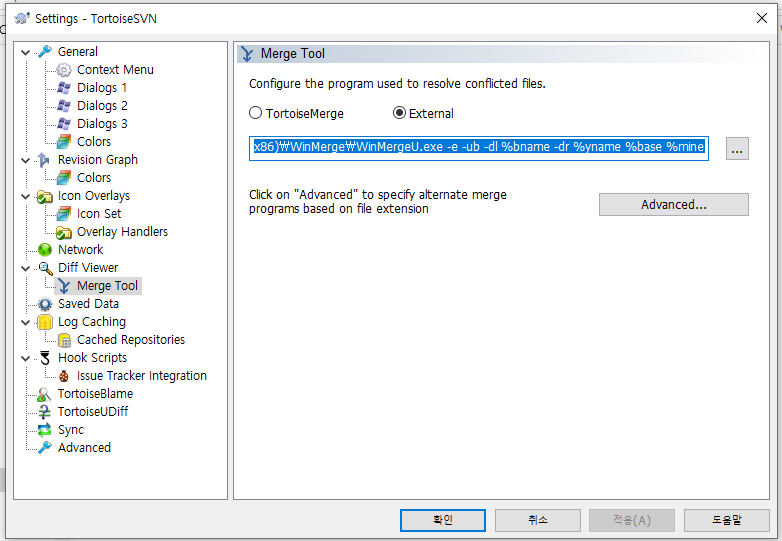This screenshot has width=782, height=541.
Task: Click the 취소 (Cancel) button
Action: point(538,520)
